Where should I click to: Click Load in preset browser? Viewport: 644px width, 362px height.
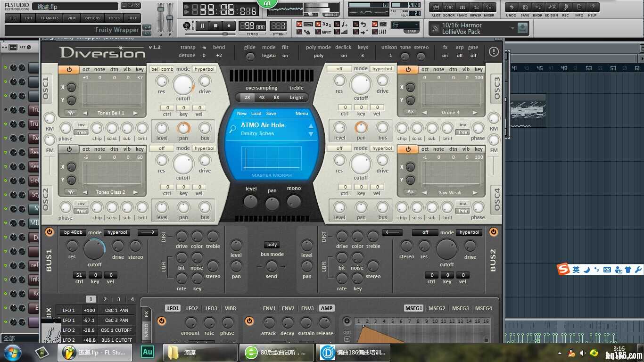click(256, 113)
